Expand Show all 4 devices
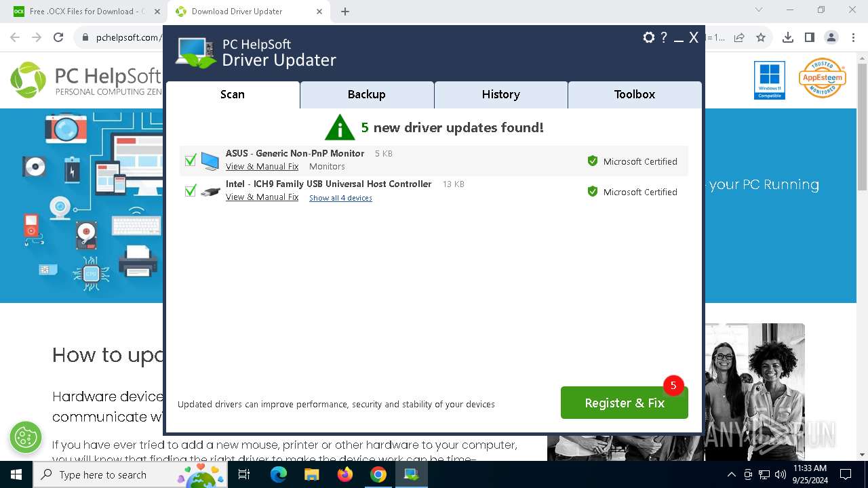This screenshot has width=868, height=488. click(x=340, y=198)
